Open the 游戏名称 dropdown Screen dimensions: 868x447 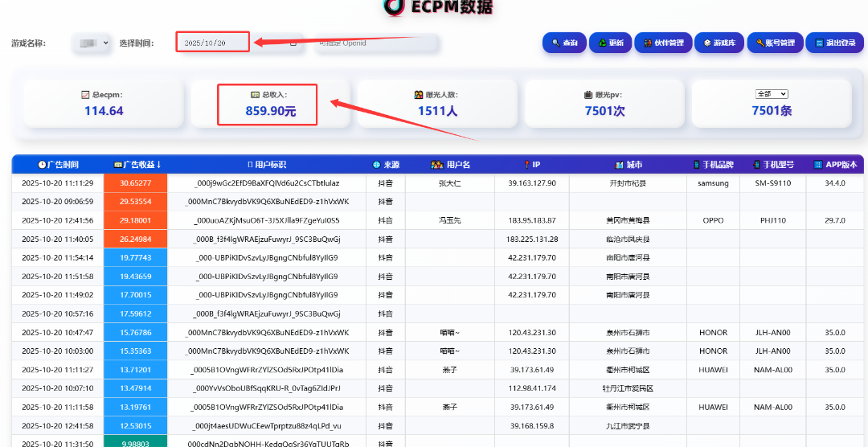(x=91, y=43)
